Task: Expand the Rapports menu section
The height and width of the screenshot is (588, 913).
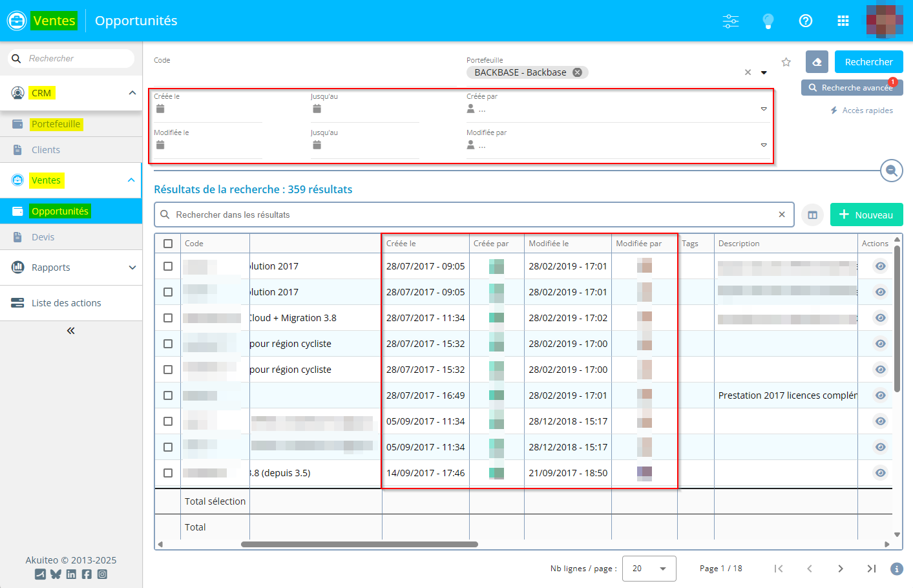Action: click(71, 268)
